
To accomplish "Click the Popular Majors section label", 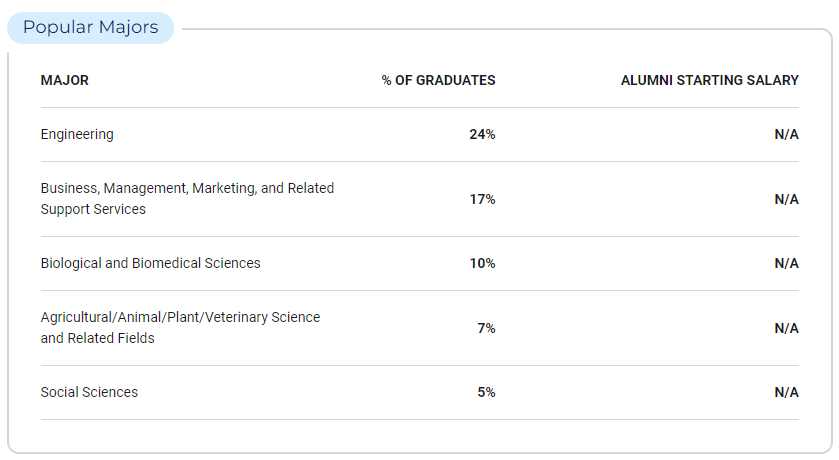I will click(90, 27).
